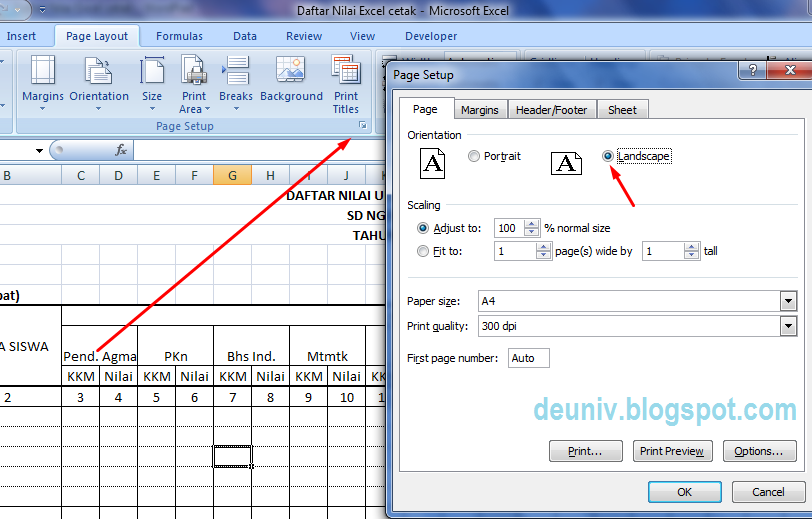The image size is (812, 519).
Task: Select column H header
Action: [x=270, y=176]
